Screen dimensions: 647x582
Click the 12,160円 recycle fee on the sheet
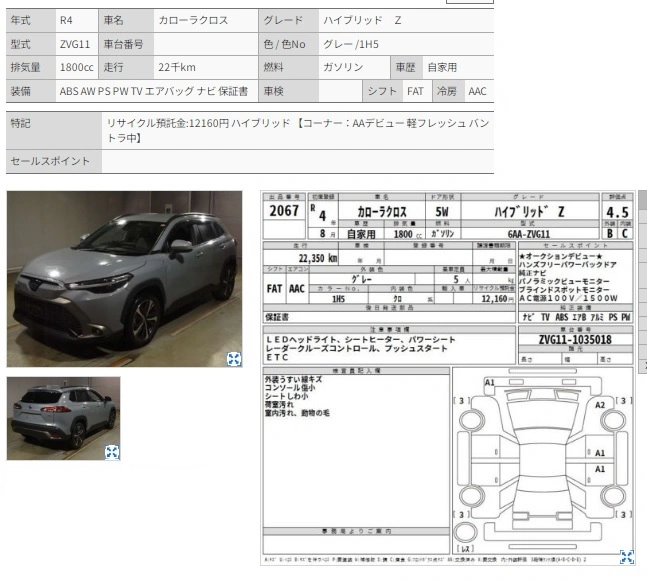pos(497,298)
